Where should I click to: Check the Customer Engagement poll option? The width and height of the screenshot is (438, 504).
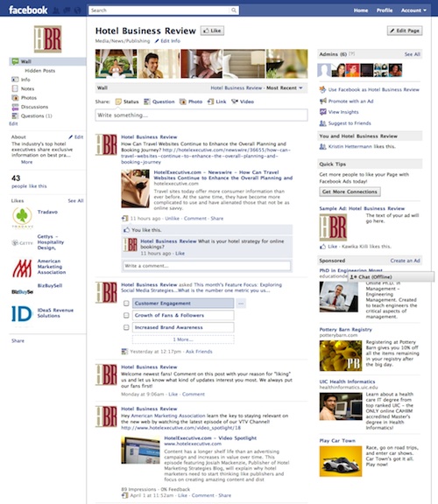coord(126,303)
